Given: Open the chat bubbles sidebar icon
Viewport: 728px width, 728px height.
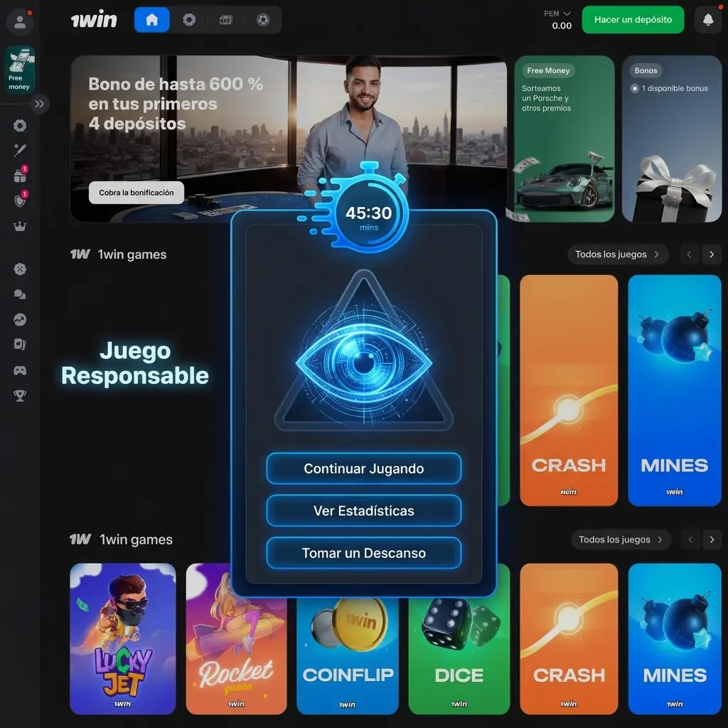Looking at the screenshot, I should click(20, 294).
